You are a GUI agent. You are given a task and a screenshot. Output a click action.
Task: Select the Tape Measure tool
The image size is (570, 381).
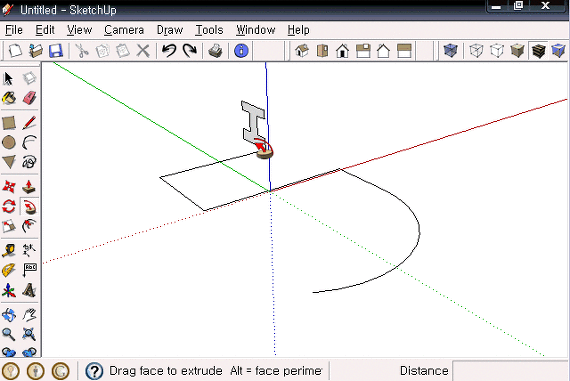coord(9,250)
